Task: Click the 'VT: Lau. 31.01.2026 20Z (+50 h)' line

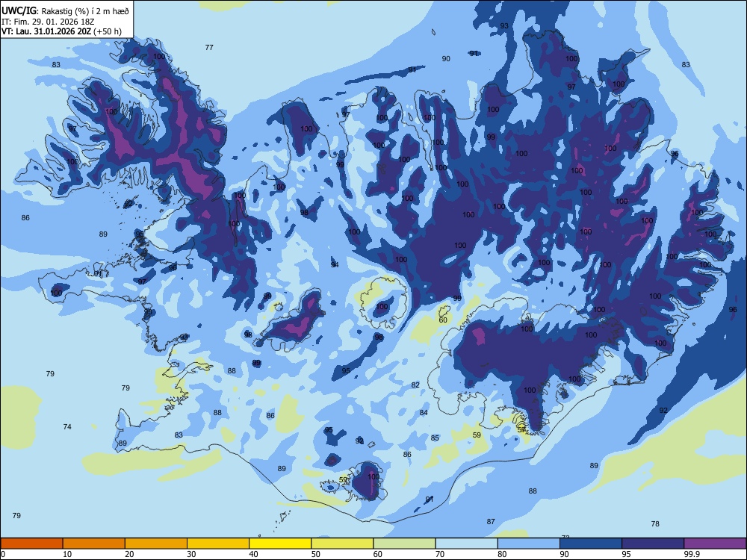Action: (61, 31)
